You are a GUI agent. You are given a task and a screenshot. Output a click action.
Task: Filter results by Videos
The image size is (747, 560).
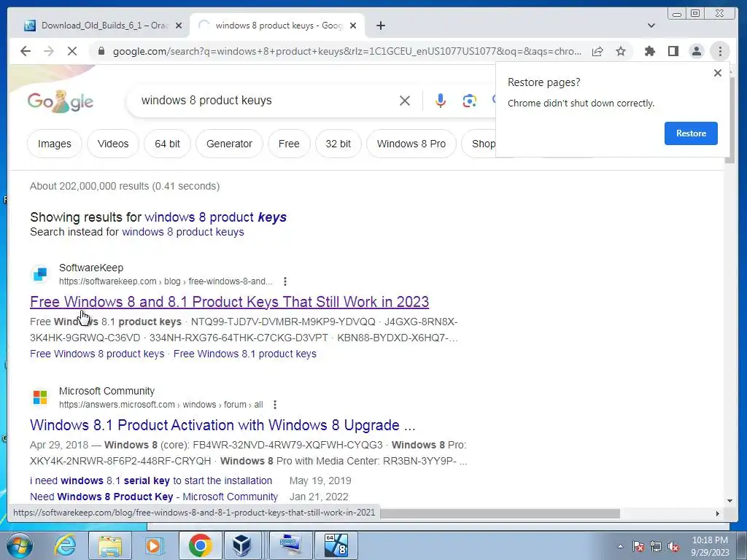click(x=113, y=144)
